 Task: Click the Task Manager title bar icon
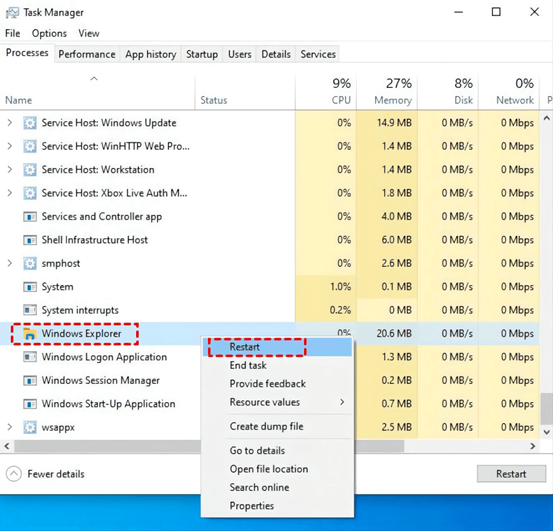[12, 13]
